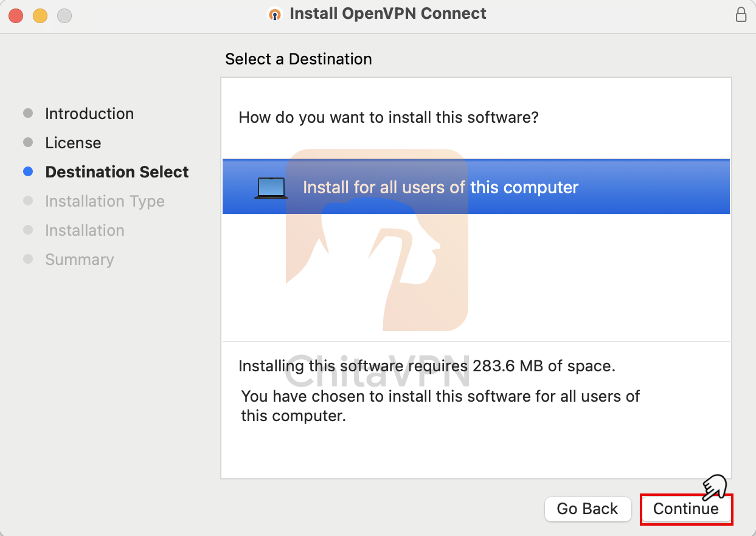Click the blue bullet beside Destination Select

pos(28,172)
